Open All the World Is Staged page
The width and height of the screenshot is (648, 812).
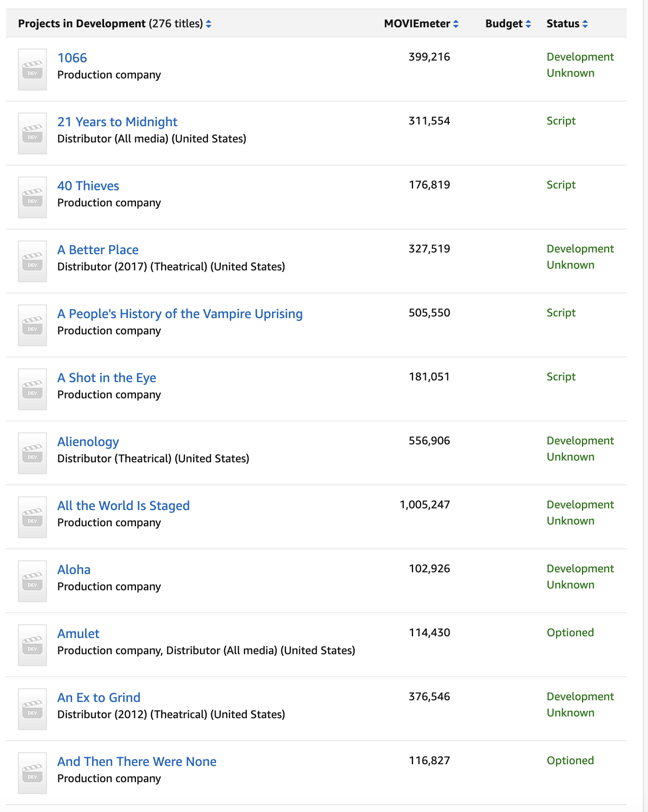124,506
